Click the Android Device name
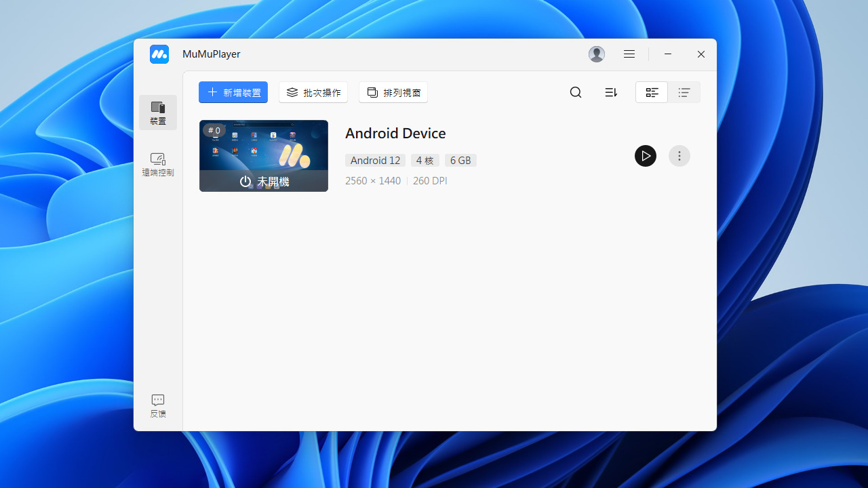The height and width of the screenshot is (488, 868). [x=395, y=133]
